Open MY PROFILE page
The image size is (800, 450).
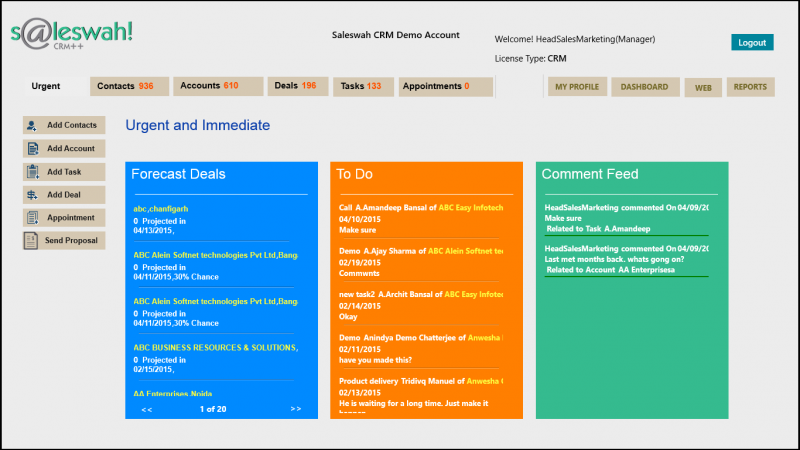click(x=577, y=87)
